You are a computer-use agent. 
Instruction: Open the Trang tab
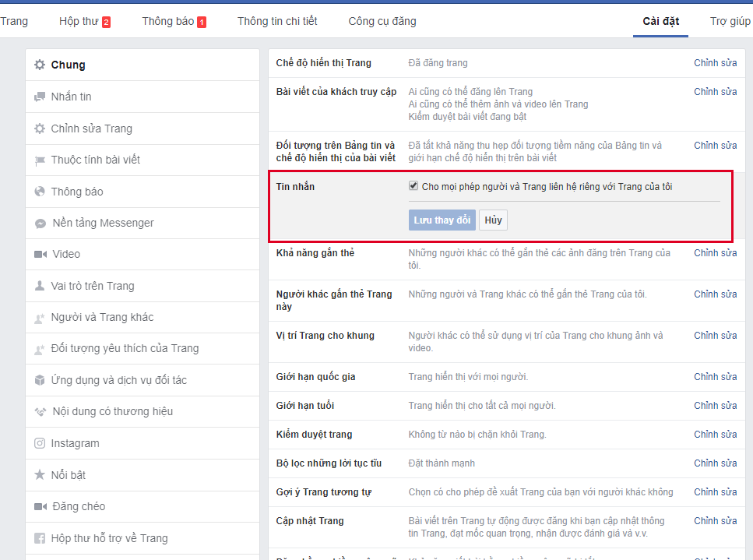click(14, 21)
